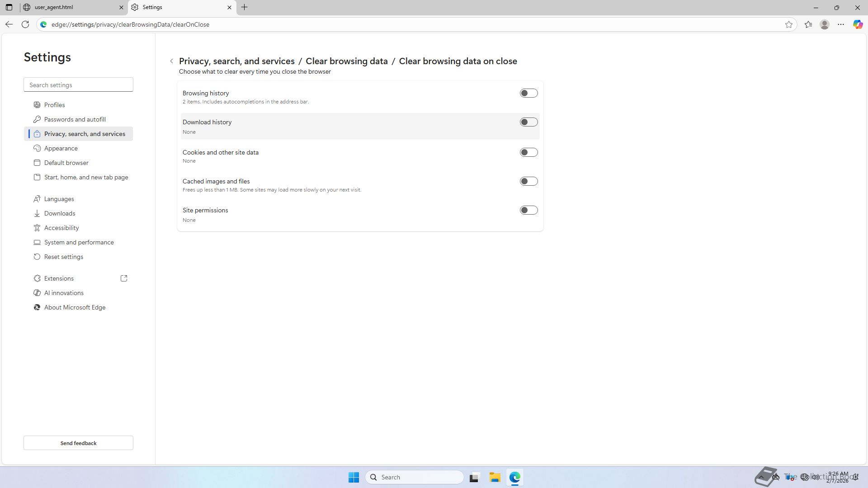
Task: Click the Send feedback button
Action: tap(78, 443)
